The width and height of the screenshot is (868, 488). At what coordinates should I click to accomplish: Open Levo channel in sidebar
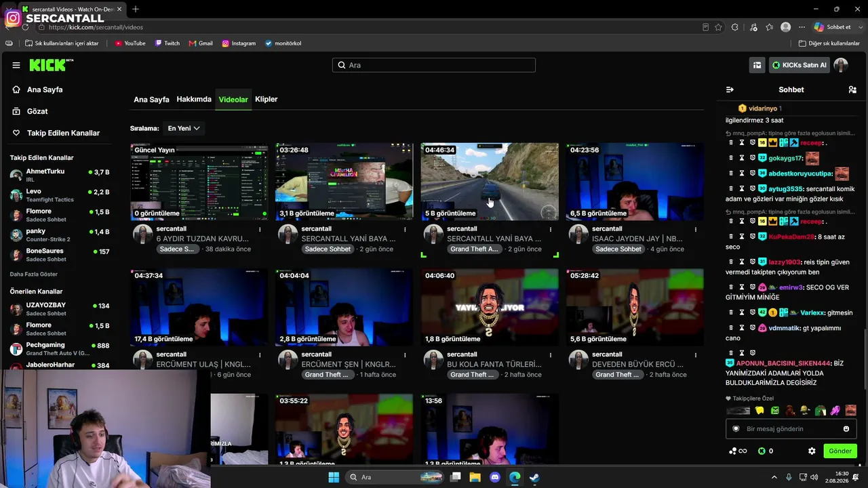point(60,195)
